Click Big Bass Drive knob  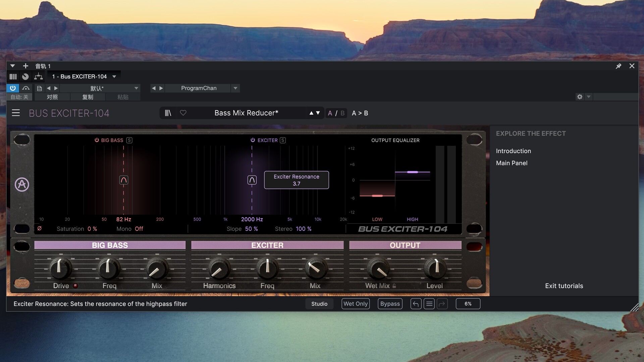coord(60,268)
